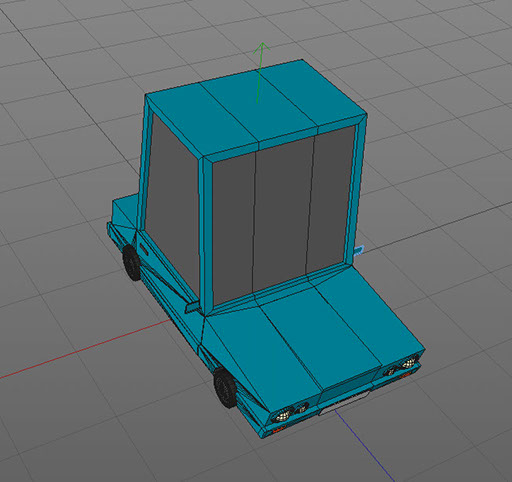Select the car's rear left wheel
Image resolution: width=512 pixels, height=482 pixels.
[x=132, y=262]
